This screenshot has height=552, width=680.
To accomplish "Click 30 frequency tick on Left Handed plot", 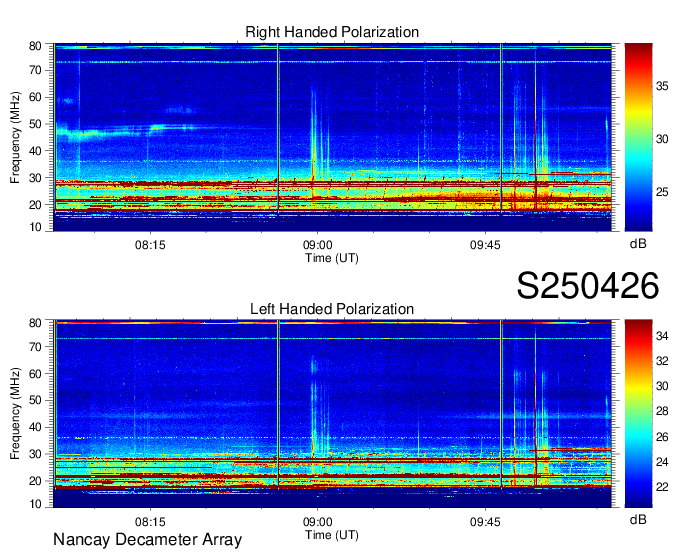I will [35, 454].
